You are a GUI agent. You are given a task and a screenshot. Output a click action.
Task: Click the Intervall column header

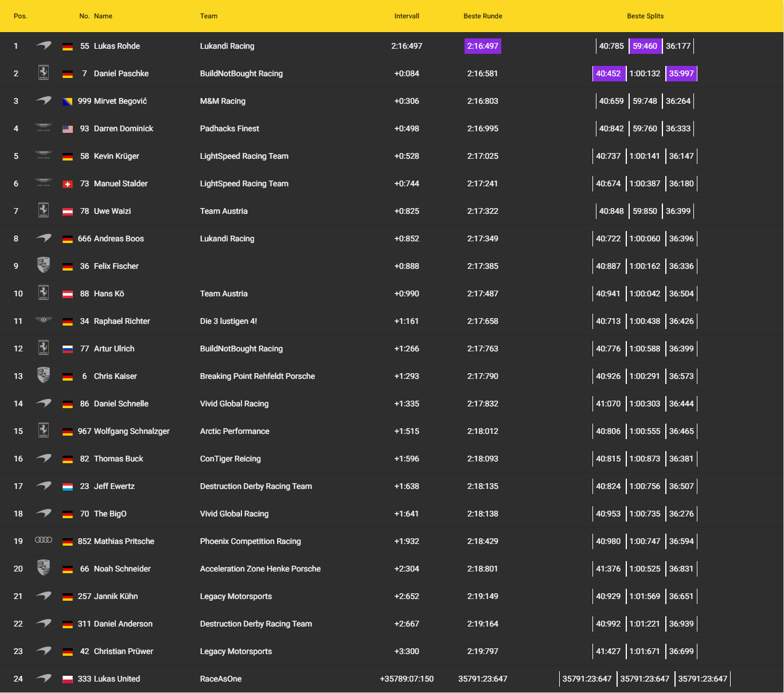tap(407, 16)
